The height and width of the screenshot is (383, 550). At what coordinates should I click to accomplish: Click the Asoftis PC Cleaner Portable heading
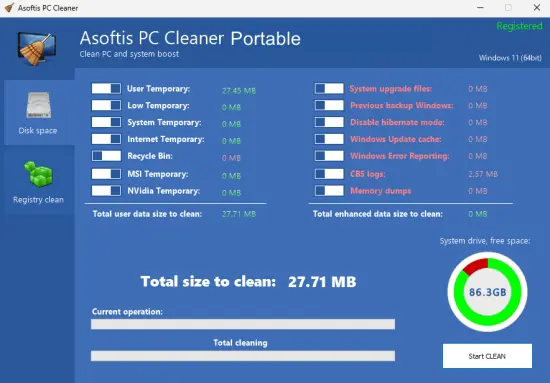click(x=190, y=38)
